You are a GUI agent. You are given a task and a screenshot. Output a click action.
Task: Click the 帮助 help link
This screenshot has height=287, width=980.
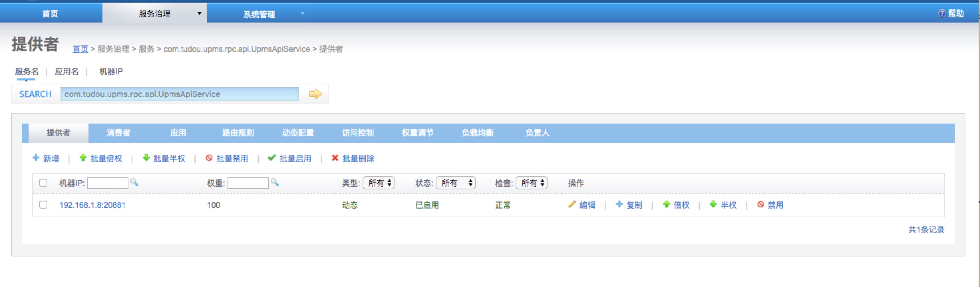click(x=956, y=14)
